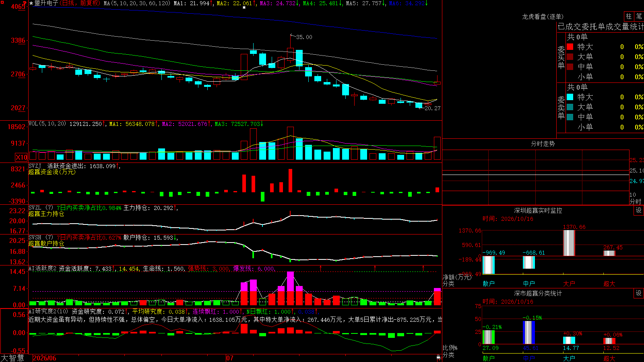Click the 超赢散户持仓 indicator label
The image size is (644, 362).
(x=46, y=243)
